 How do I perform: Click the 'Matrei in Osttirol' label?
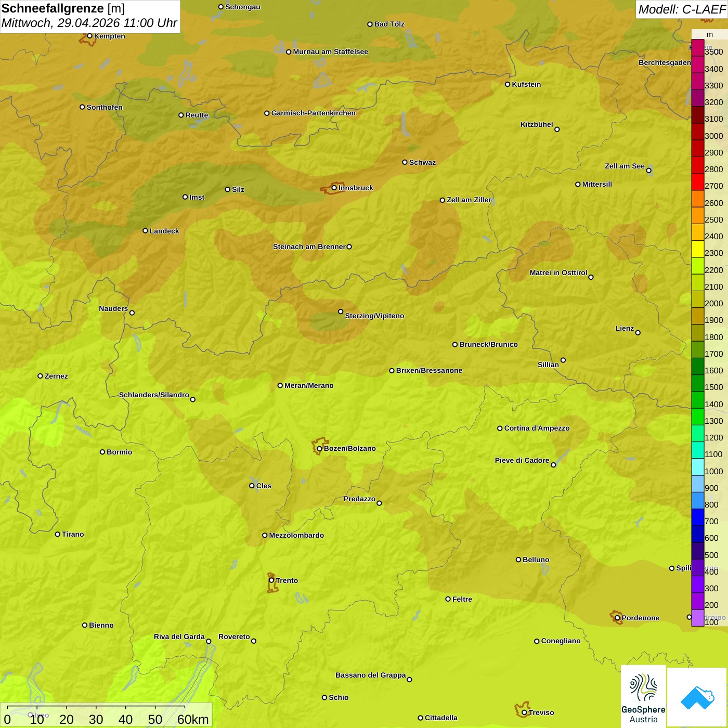point(558,272)
